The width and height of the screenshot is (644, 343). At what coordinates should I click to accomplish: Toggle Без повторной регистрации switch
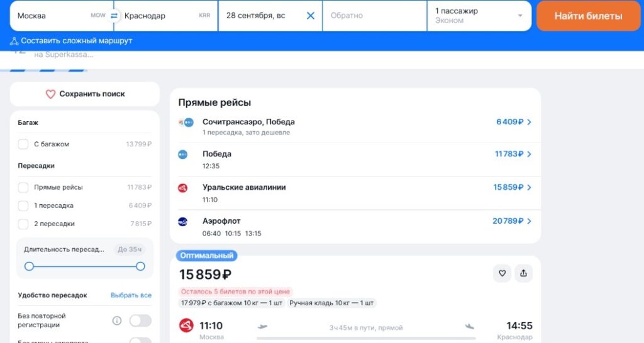coord(140,320)
